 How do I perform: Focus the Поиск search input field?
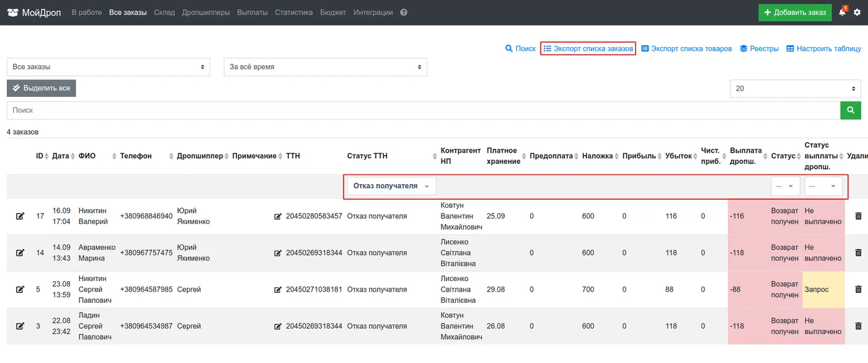[423, 110]
